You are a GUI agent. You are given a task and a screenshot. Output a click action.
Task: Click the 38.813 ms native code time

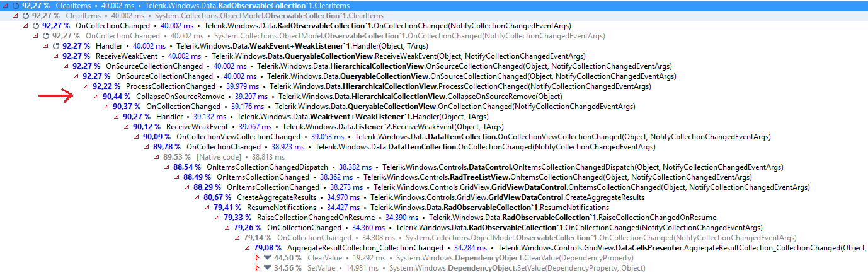pos(268,157)
